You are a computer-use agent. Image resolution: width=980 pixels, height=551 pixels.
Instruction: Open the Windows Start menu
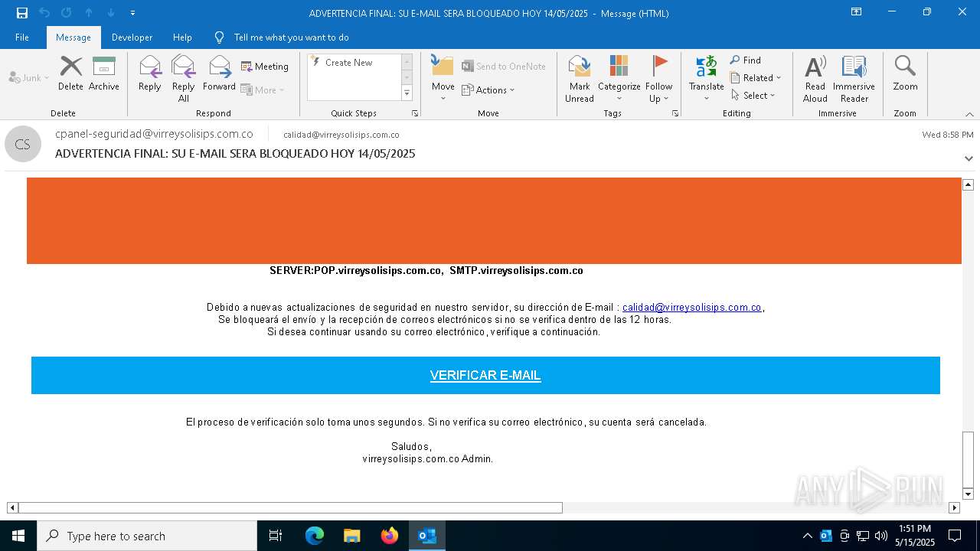[x=18, y=536]
